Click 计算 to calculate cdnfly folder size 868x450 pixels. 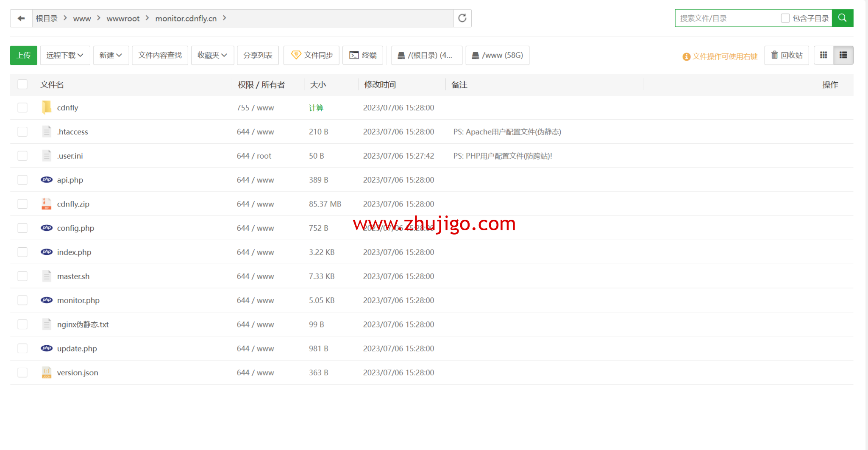pos(315,107)
